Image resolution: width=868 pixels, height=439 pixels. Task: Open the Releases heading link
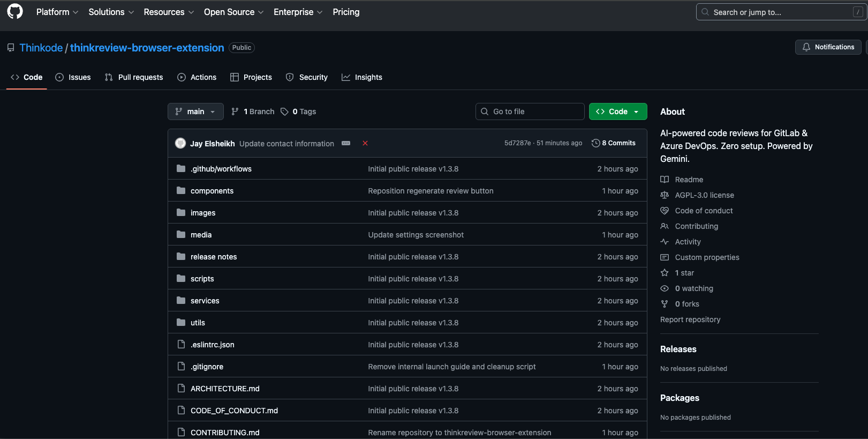pyautogui.click(x=678, y=349)
